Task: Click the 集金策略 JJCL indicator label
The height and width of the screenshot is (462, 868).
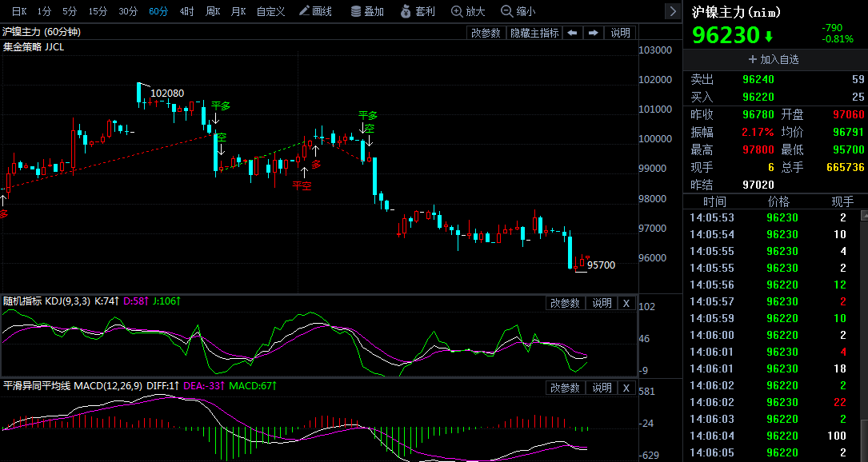Action: (34, 47)
